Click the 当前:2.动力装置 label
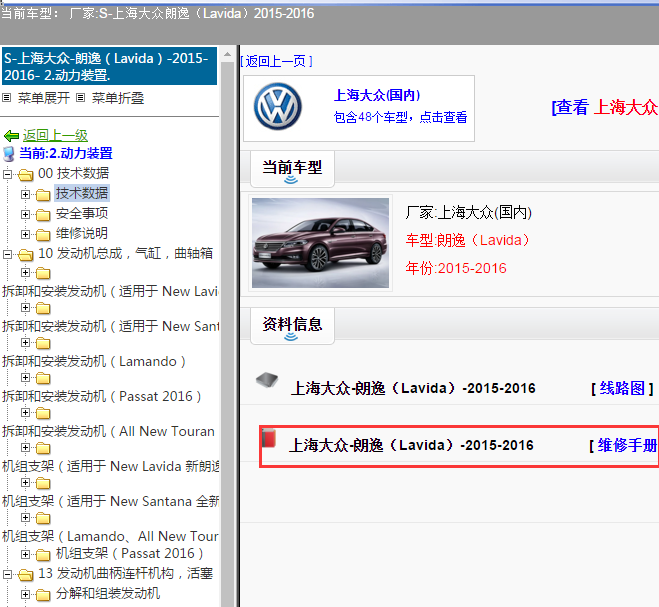 click(66, 153)
